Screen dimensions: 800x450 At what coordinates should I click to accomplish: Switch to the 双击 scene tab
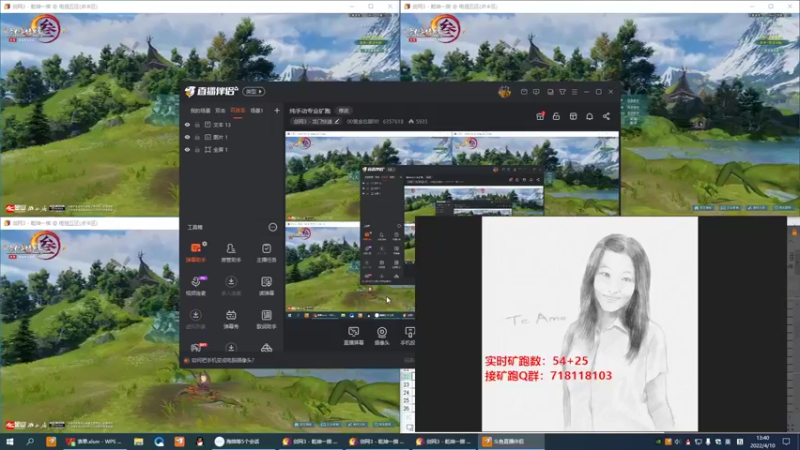pos(220,111)
